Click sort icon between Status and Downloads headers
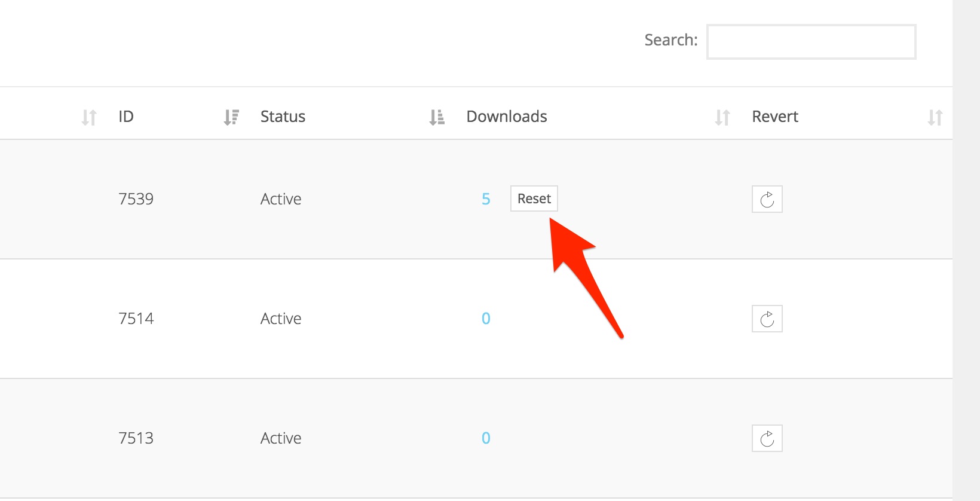This screenshot has width=980, height=501. point(437,117)
